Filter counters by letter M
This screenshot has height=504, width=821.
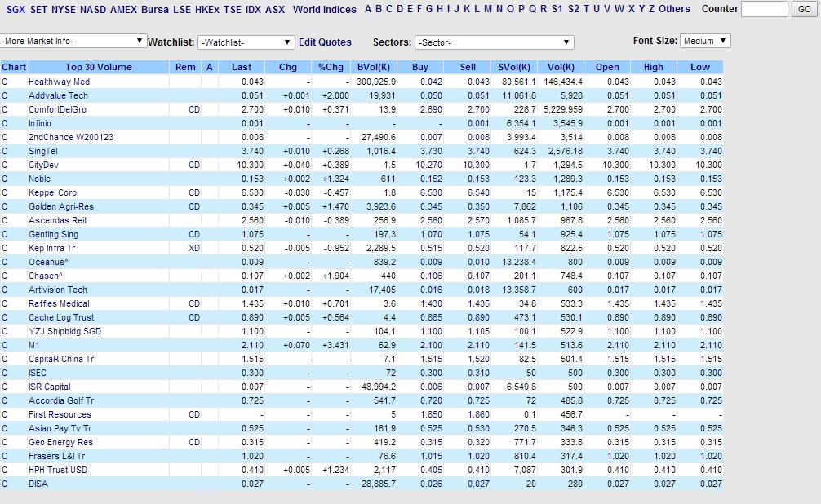click(488, 9)
